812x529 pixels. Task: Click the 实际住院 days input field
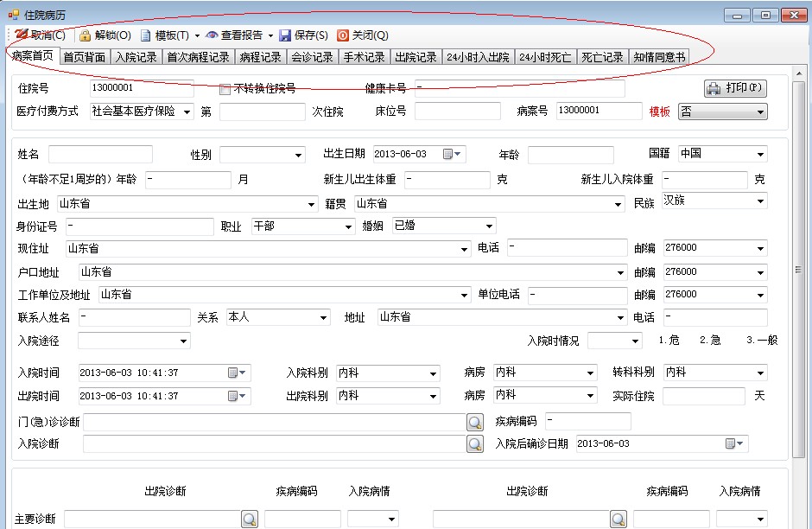click(x=704, y=397)
